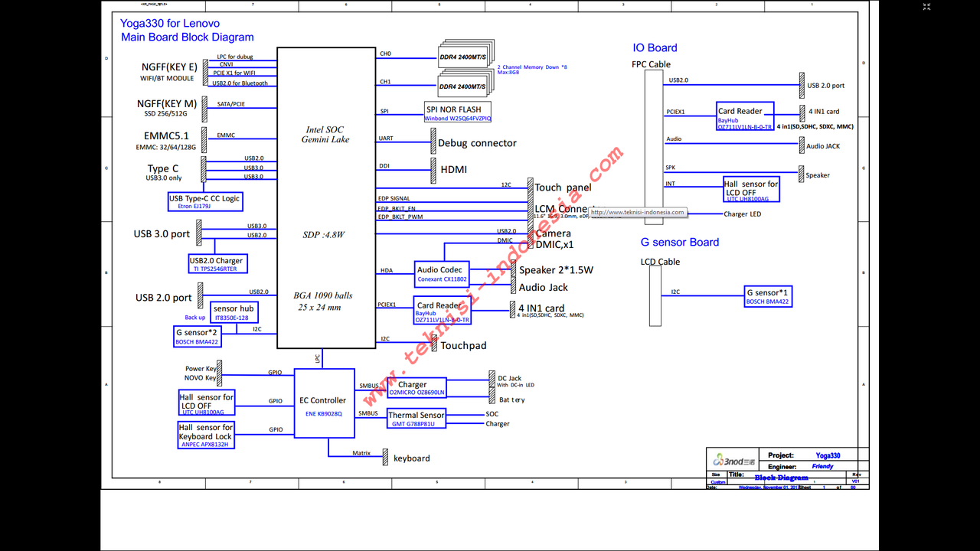Click the 'LPC for dubug' signal label

click(235, 57)
